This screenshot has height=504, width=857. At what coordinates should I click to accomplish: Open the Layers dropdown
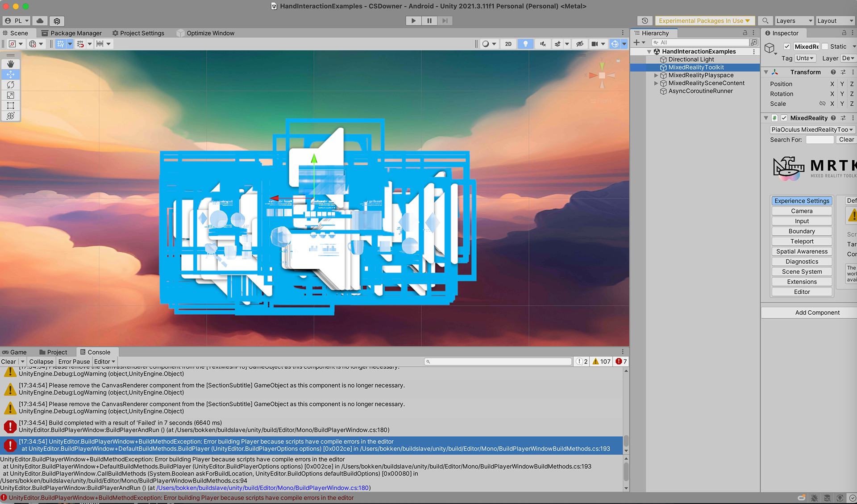pos(794,21)
